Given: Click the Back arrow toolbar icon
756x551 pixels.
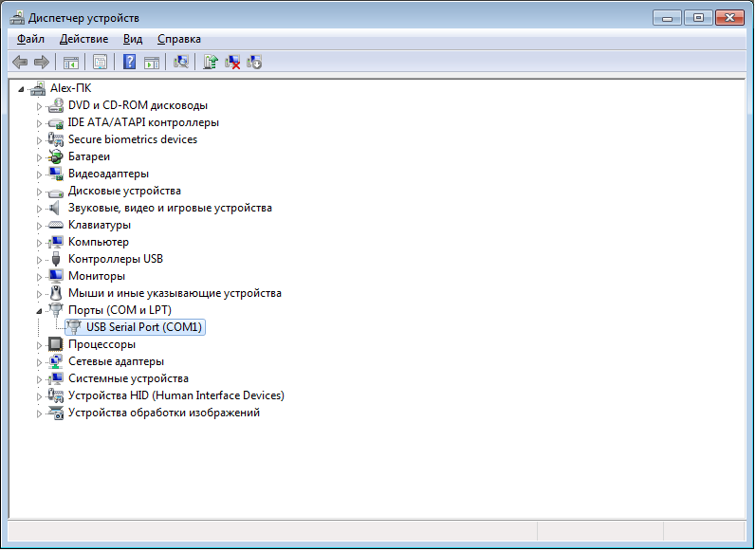Looking at the screenshot, I should [20, 63].
